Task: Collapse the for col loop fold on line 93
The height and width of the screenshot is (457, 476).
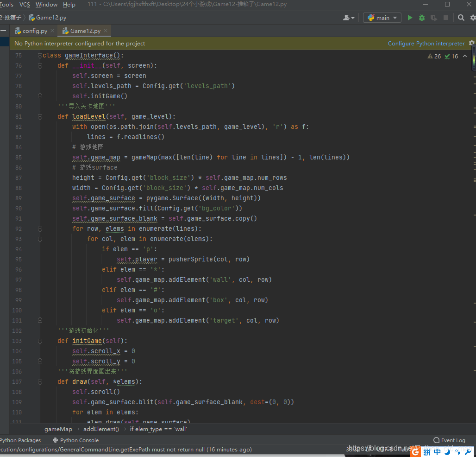Action: click(40, 239)
